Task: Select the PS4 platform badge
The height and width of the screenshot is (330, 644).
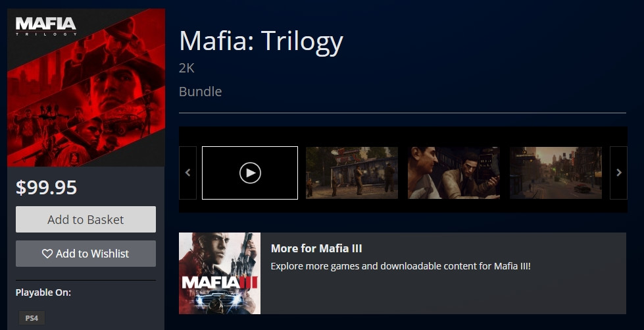Action: point(32,318)
